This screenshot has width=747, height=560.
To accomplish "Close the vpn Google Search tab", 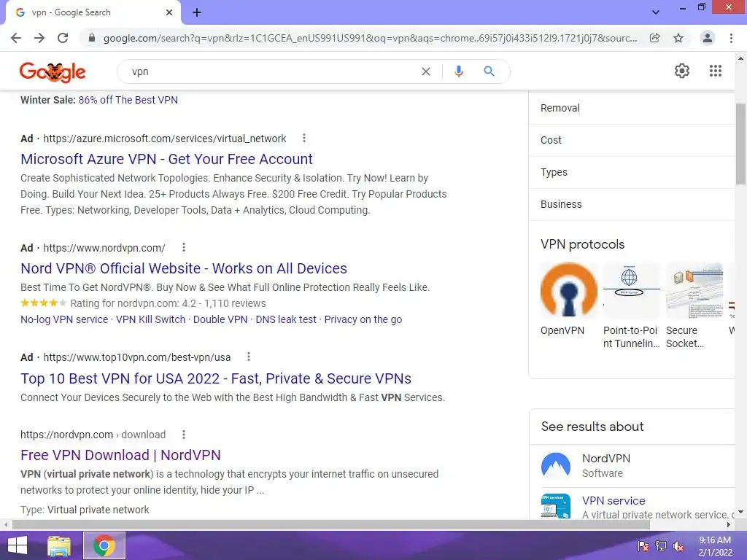I will (169, 12).
